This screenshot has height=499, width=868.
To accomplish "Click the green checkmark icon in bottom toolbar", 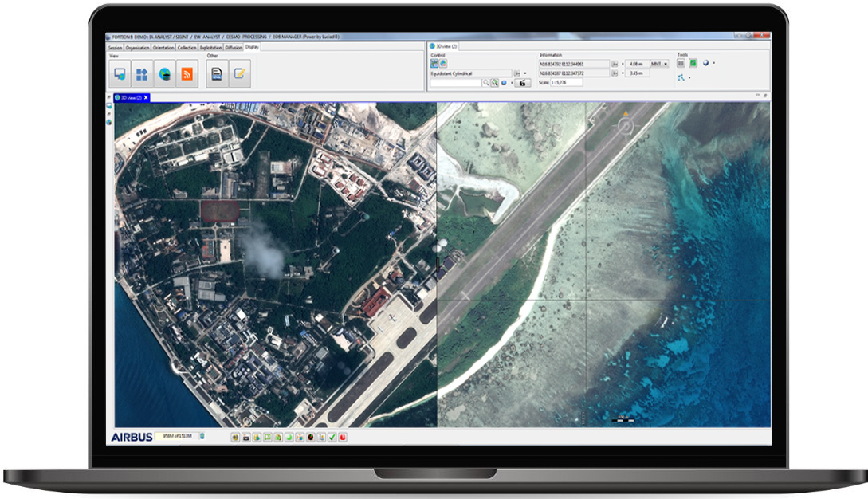I will [x=332, y=436].
